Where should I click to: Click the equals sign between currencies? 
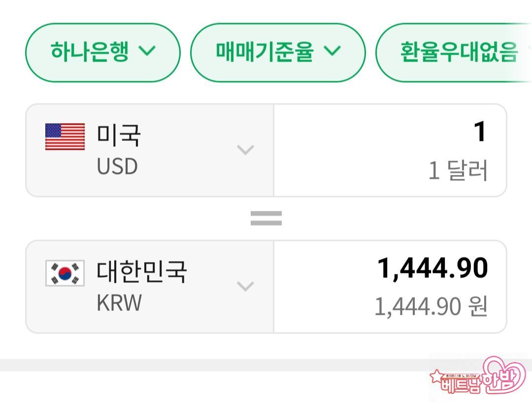266,218
